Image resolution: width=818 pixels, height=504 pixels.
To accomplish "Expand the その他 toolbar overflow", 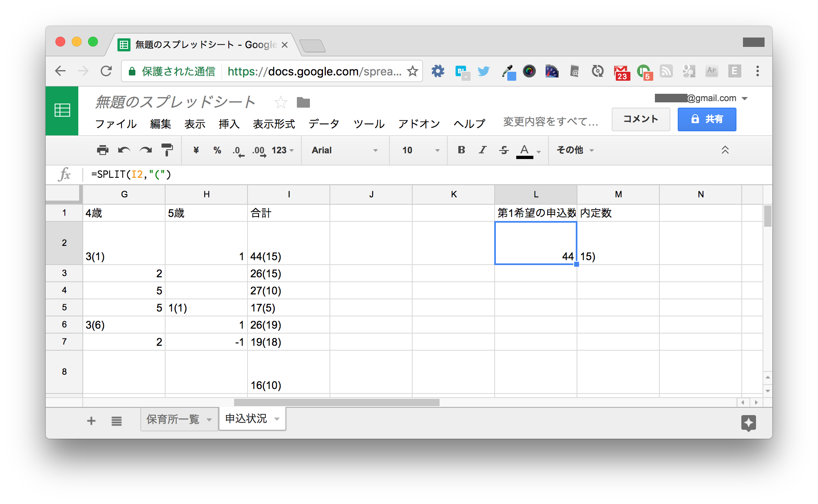I will 575,150.
